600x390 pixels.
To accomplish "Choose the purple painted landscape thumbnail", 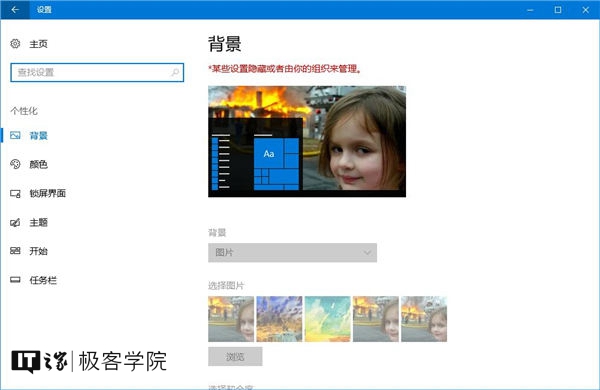I will pyautogui.click(x=279, y=319).
